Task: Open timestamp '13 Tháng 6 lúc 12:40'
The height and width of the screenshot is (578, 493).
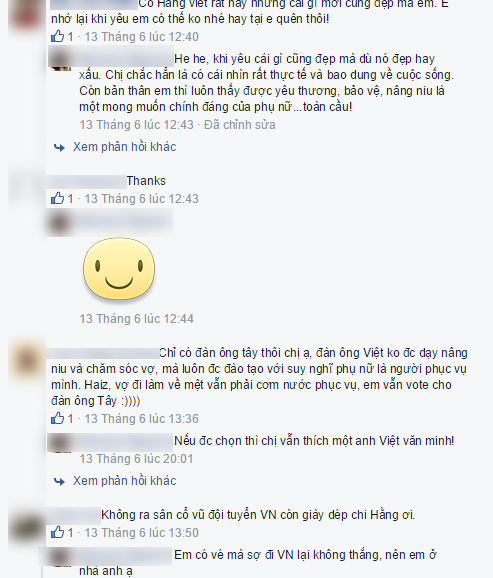Action: [x=142, y=36]
